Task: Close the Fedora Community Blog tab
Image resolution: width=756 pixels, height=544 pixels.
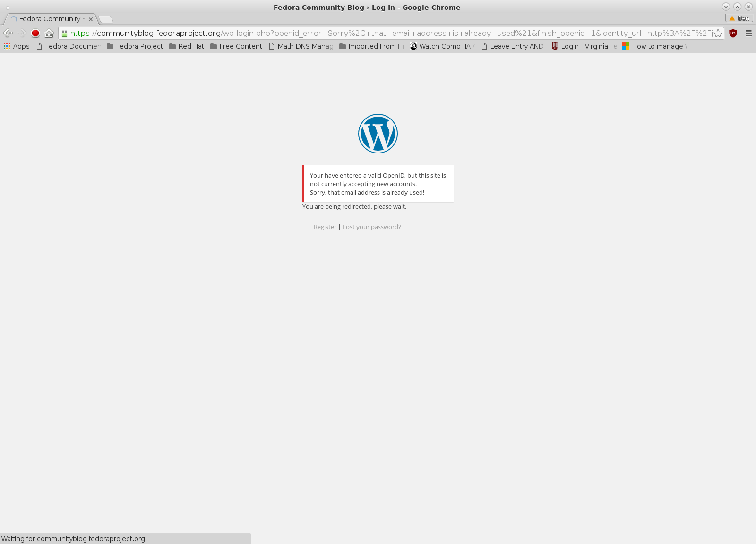Action: (91, 19)
